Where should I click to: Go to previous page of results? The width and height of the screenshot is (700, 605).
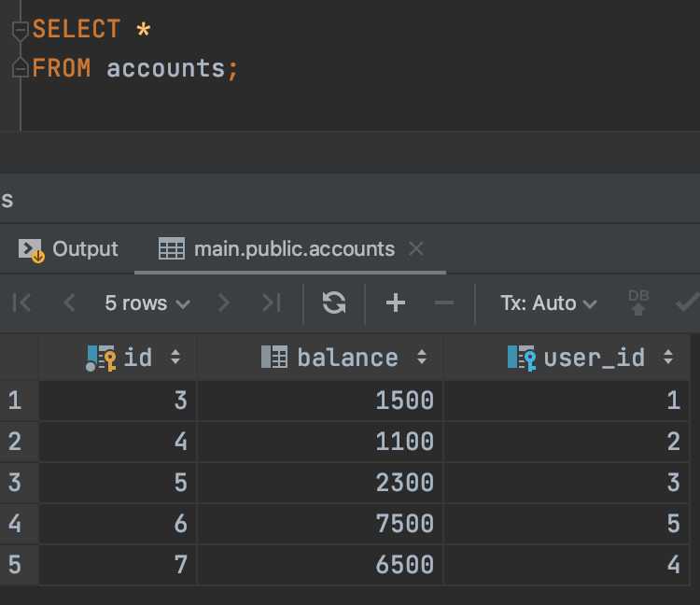(x=69, y=302)
